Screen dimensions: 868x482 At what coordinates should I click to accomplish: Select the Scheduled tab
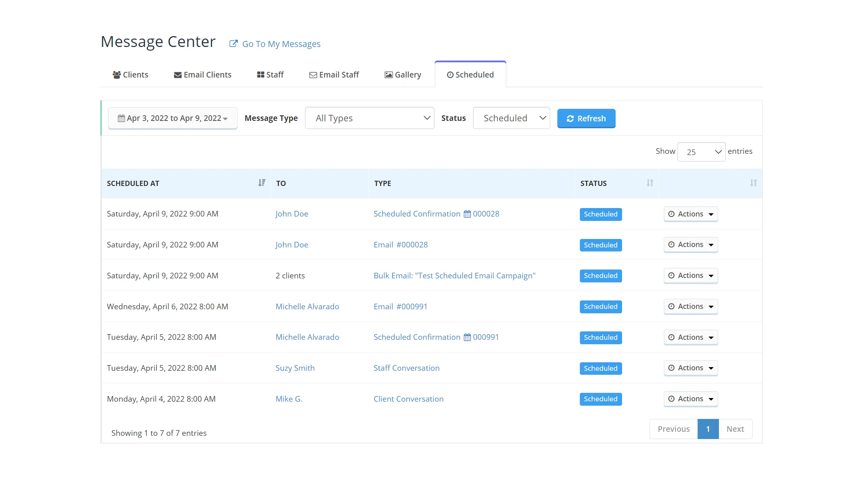tap(471, 75)
